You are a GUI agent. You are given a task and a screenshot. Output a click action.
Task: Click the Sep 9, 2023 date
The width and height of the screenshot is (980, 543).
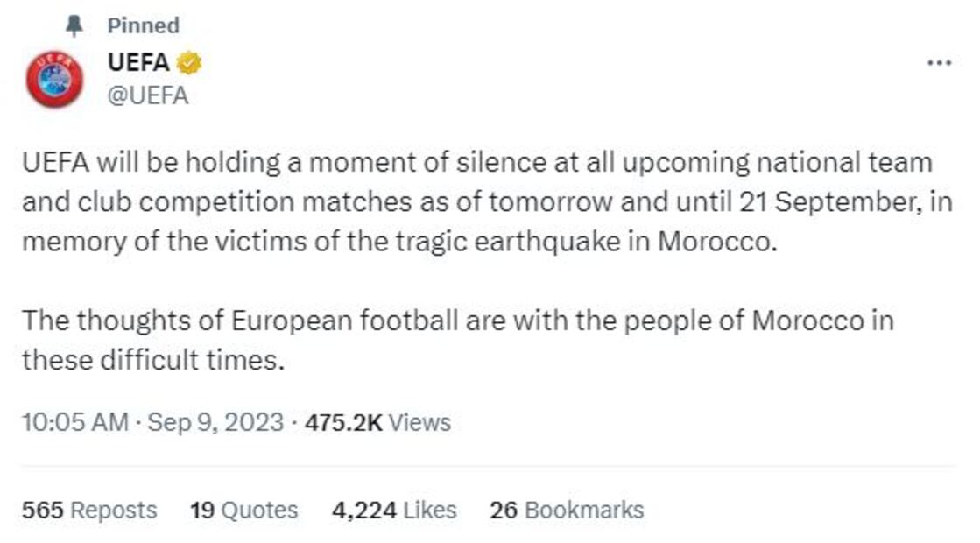point(215,422)
